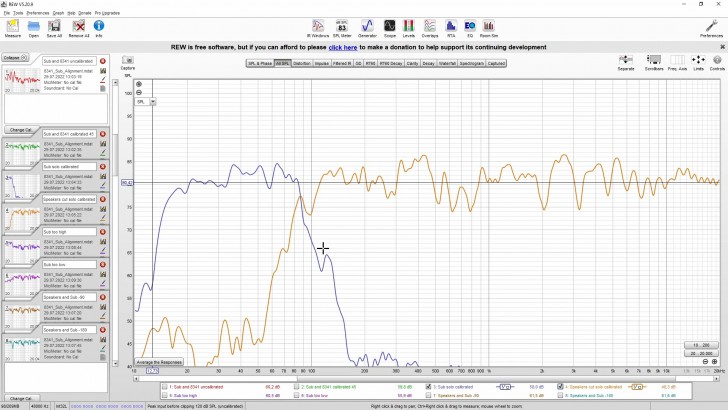Open the graph Limits icon
The width and height of the screenshot is (728, 410).
(x=698, y=63)
